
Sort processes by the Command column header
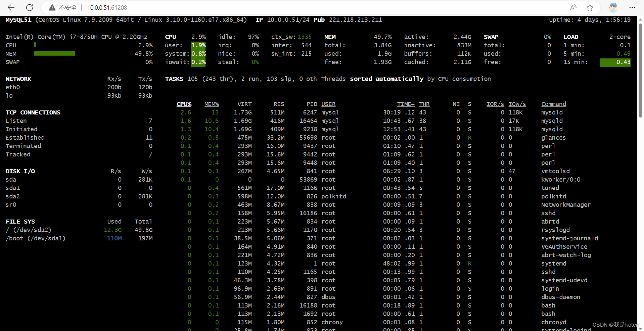[x=554, y=104]
